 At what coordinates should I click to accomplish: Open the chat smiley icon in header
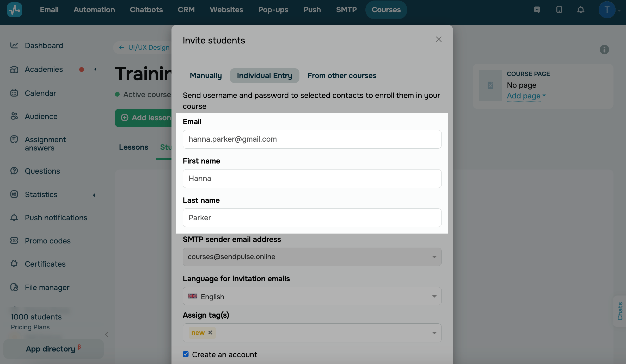click(537, 10)
